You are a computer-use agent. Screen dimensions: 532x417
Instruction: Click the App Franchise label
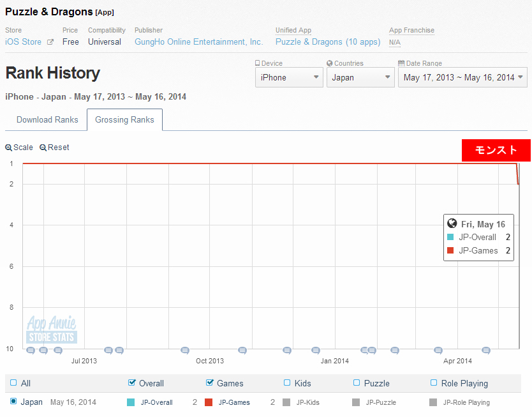pos(411,30)
